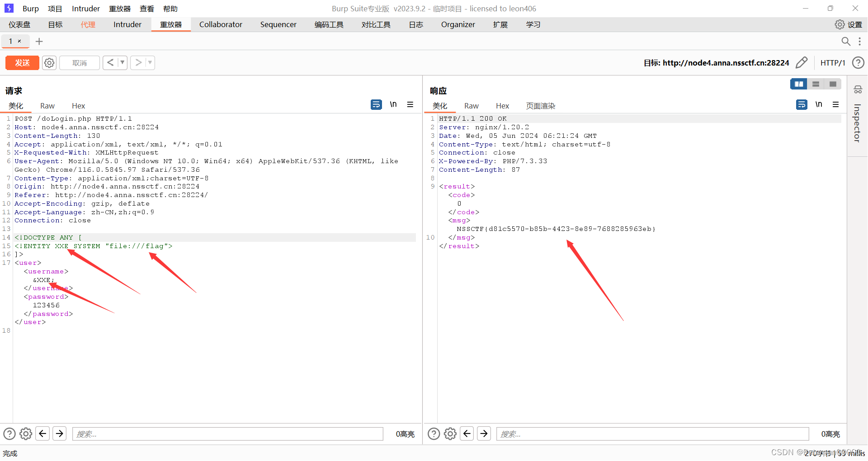
Task: Click the file:///flag entity line
Action: point(94,246)
